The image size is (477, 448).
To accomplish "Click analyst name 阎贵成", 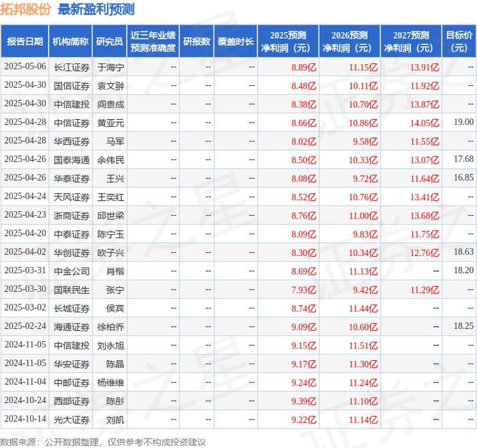I will pos(110,104).
